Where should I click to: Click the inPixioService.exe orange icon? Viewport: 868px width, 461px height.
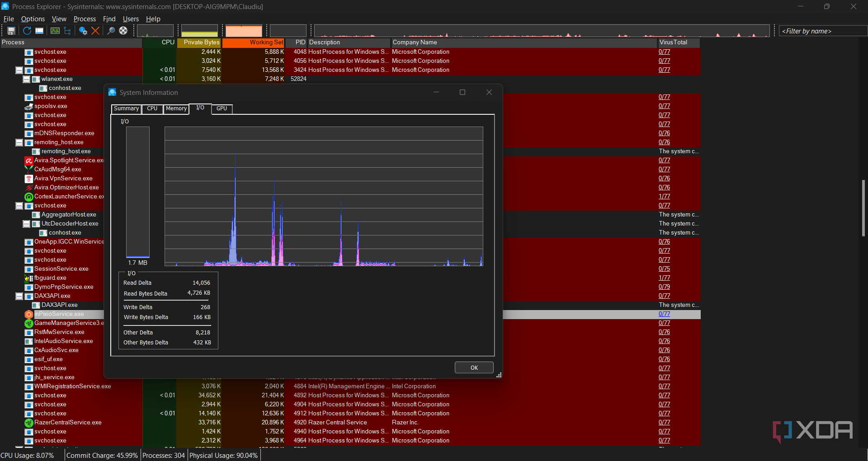tap(29, 314)
